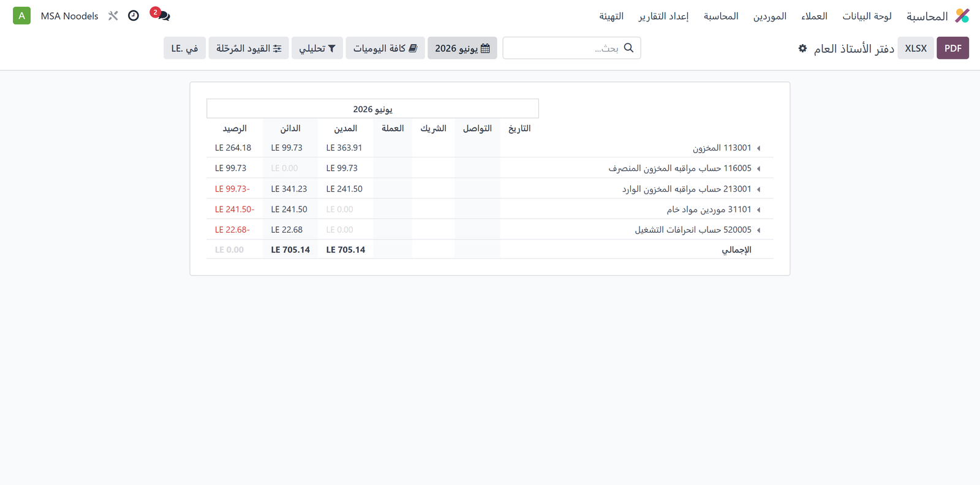The image size is (980, 485).
Task: Open the المحاسبة menu next to الموردين
Action: click(x=721, y=16)
